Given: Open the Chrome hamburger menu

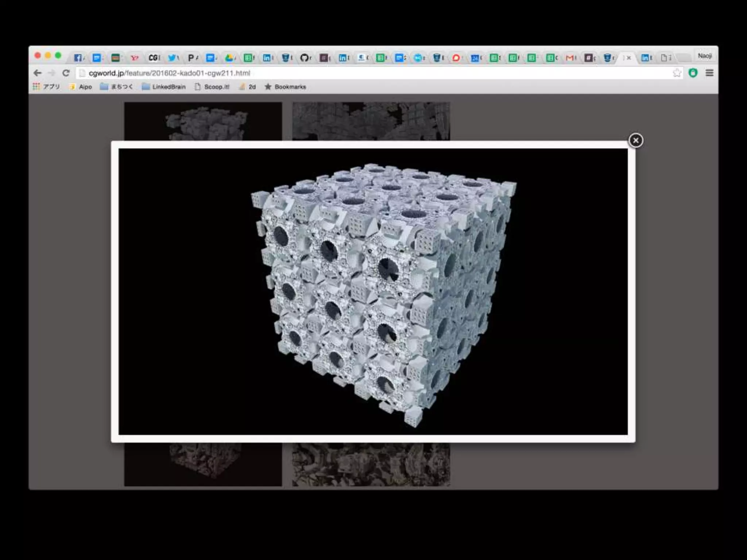Looking at the screenshot, I should click(x=709, y=73).
